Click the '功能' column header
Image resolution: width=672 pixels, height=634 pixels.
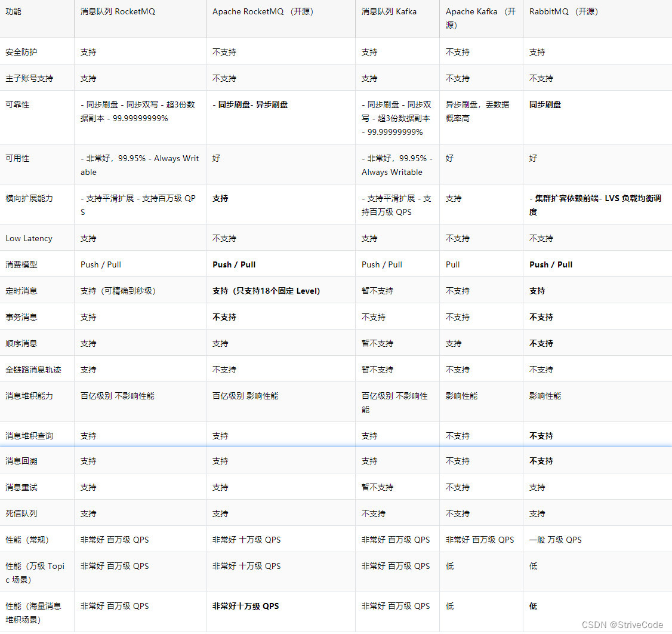coord(13,11)
